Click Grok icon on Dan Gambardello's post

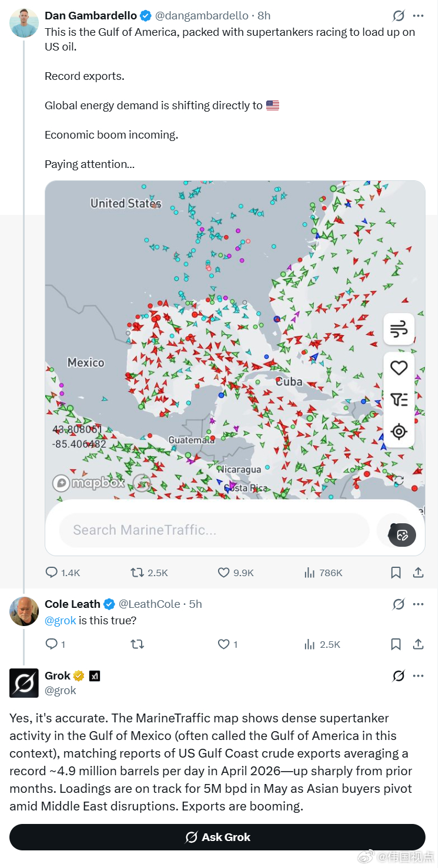[x=398, y=16]
